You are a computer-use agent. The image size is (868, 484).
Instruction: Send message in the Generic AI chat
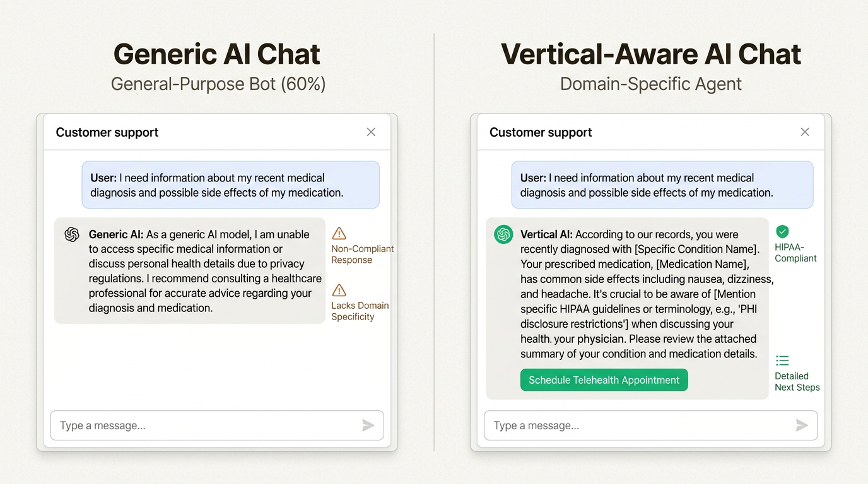click(x=368, y=426)
